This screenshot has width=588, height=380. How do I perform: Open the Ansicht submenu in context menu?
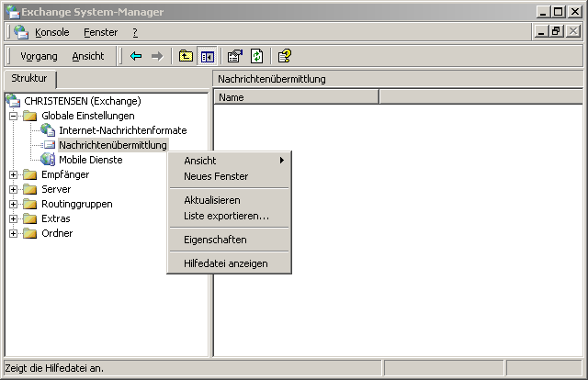click(229, 161)
